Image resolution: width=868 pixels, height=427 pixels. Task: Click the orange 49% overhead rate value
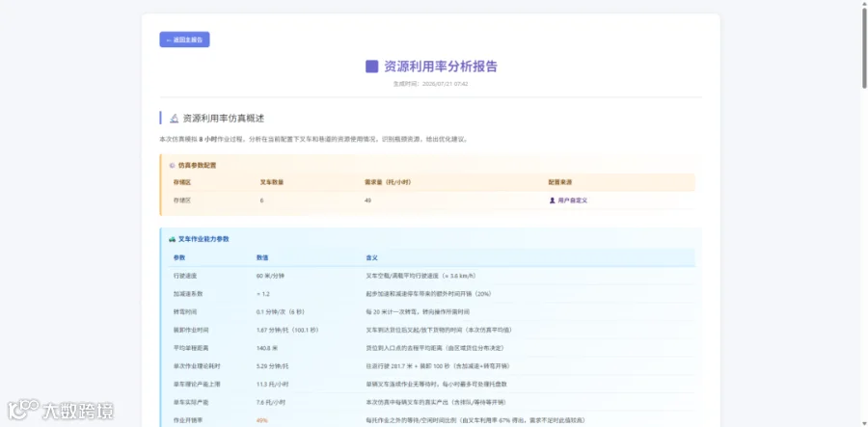click(x=261, y=421)
